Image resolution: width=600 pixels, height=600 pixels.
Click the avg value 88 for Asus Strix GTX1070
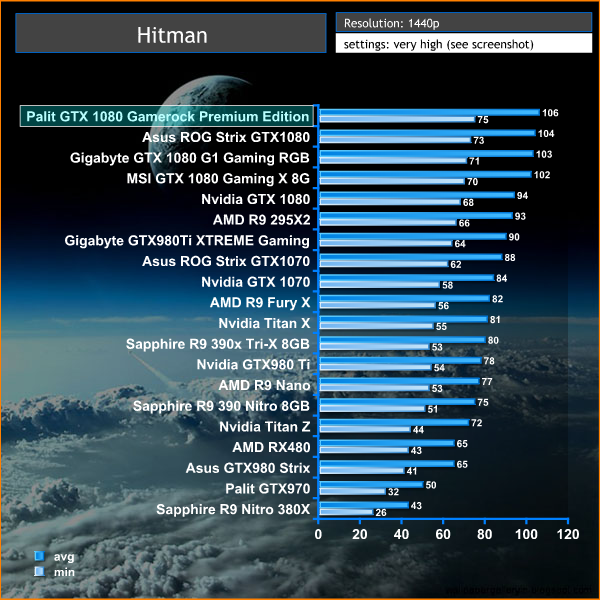[510, 258]
